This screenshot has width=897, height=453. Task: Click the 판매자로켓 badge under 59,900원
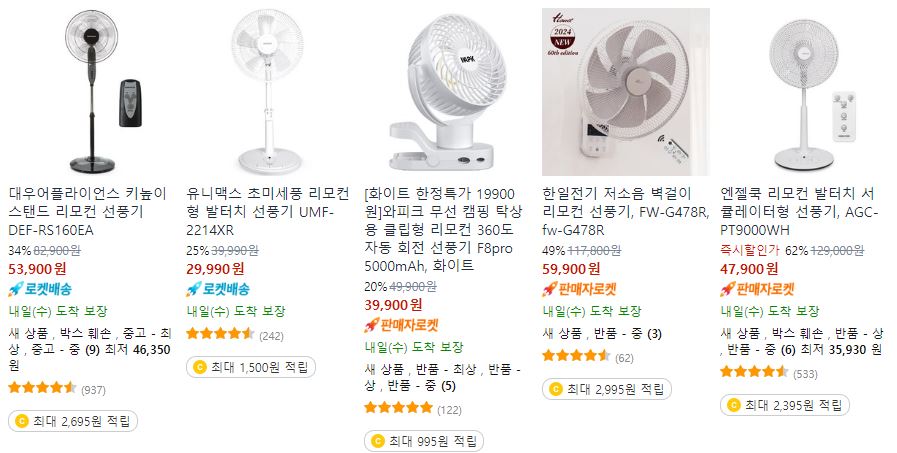(579, 289)
